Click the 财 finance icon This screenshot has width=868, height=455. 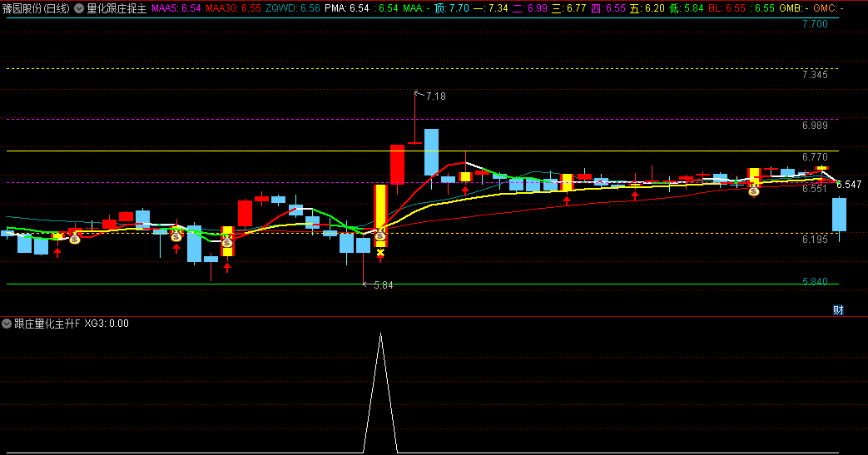(838, 309)
